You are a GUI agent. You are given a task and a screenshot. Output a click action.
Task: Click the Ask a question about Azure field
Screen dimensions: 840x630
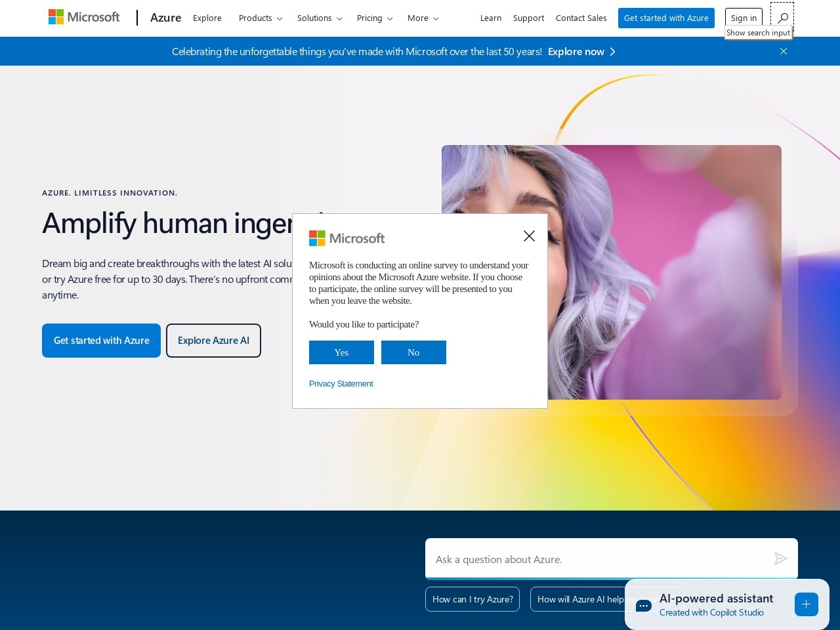click(x=597, y=559)
